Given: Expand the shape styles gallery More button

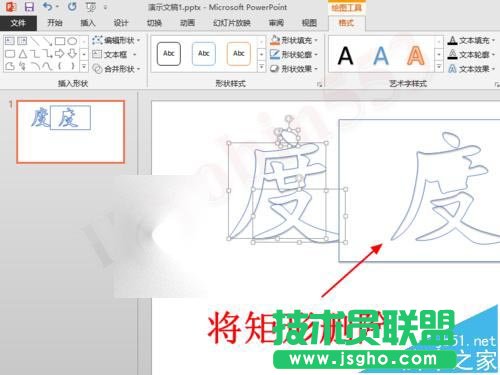Looking at the screenshot, I should (x=262, y=67).
